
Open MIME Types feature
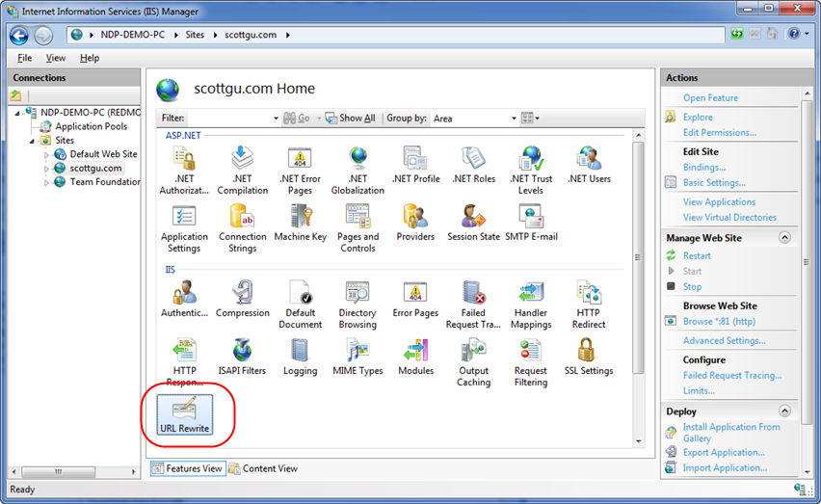(358, 357)
